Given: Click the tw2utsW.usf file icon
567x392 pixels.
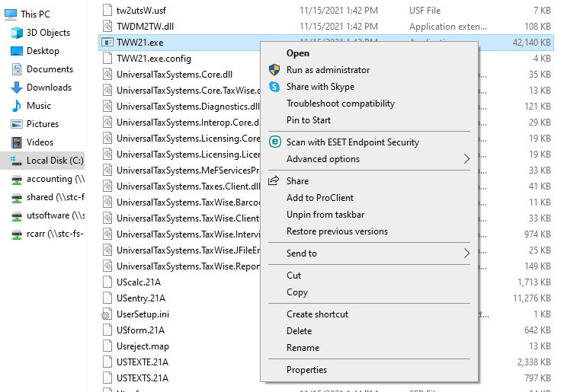Looking at the screenshot, I should coord(107,11).
